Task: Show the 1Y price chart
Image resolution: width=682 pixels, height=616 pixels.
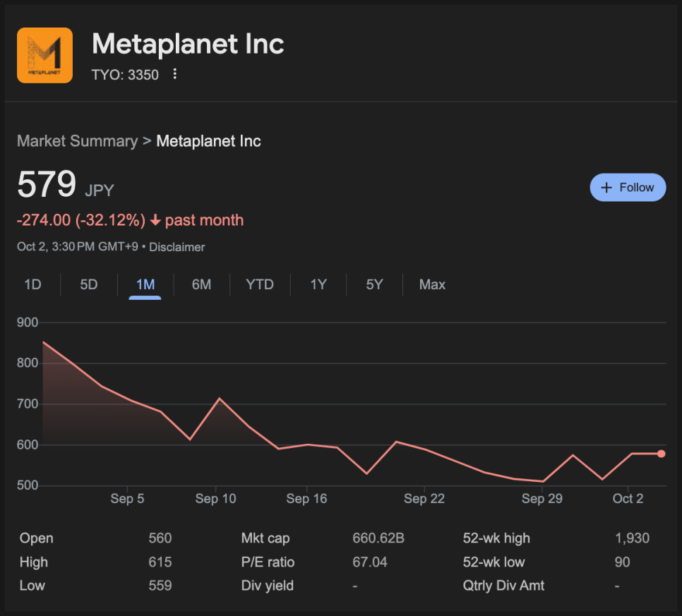Action: pos(318,284)
